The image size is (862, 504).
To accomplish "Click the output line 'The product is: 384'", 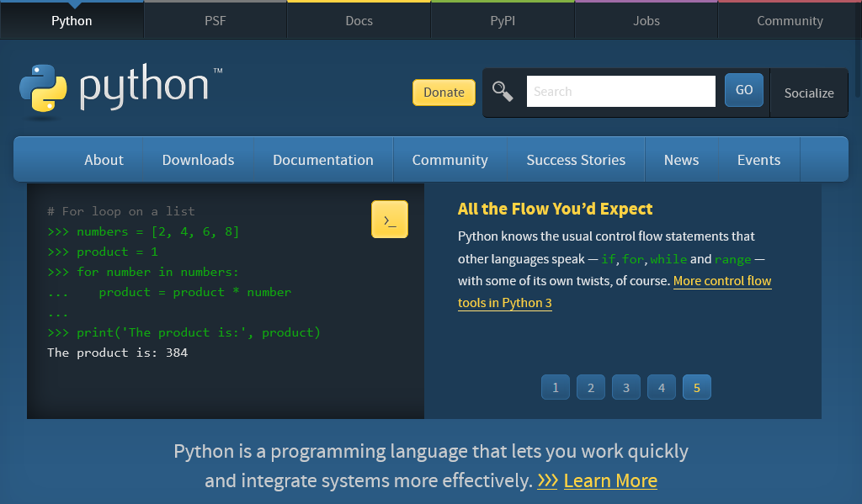I will [x=118, y=353].
